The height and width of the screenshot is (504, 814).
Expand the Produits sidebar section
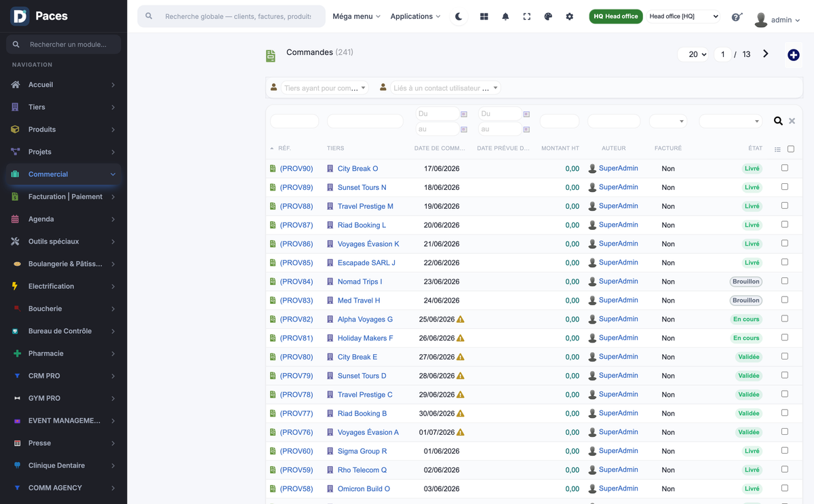pyautogui.click(x=63, y=130)
